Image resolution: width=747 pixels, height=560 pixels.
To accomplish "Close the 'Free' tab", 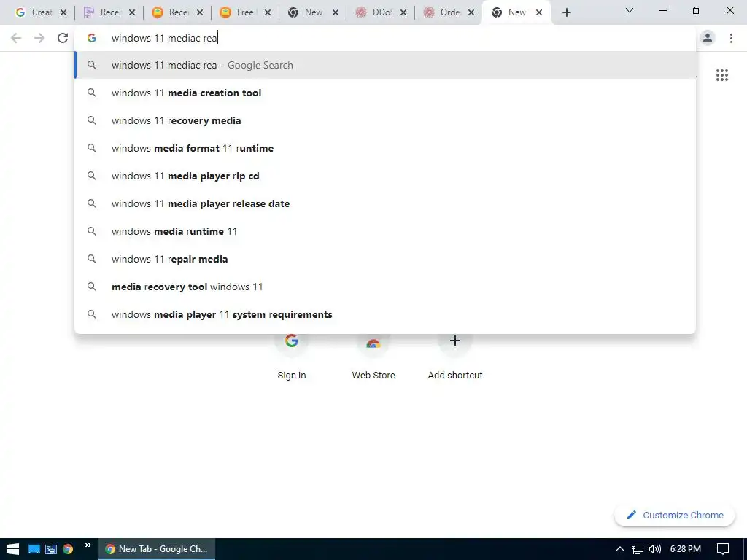I will (268, 13).
